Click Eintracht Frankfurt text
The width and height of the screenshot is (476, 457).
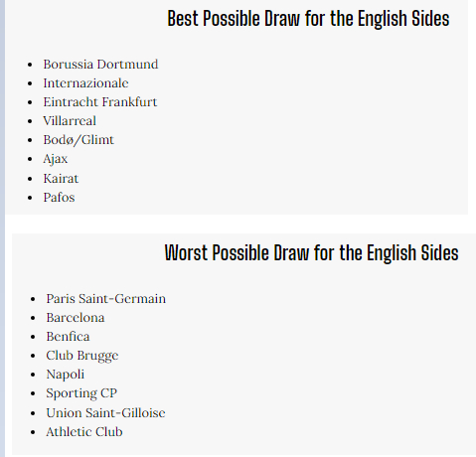100,102
